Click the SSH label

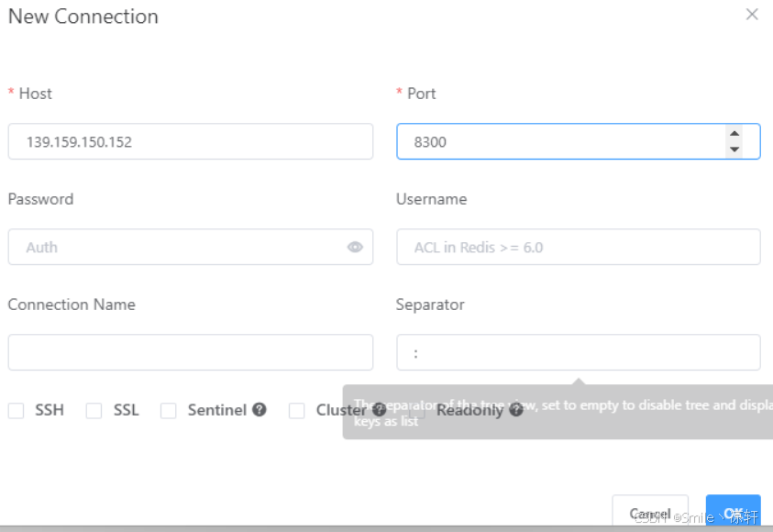tap(50, 410)
